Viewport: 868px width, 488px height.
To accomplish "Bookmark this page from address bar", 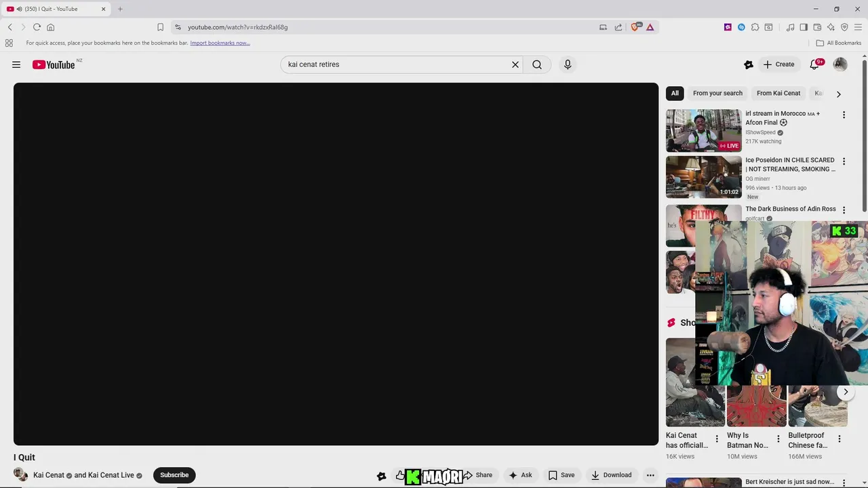I will coord(160,27).
